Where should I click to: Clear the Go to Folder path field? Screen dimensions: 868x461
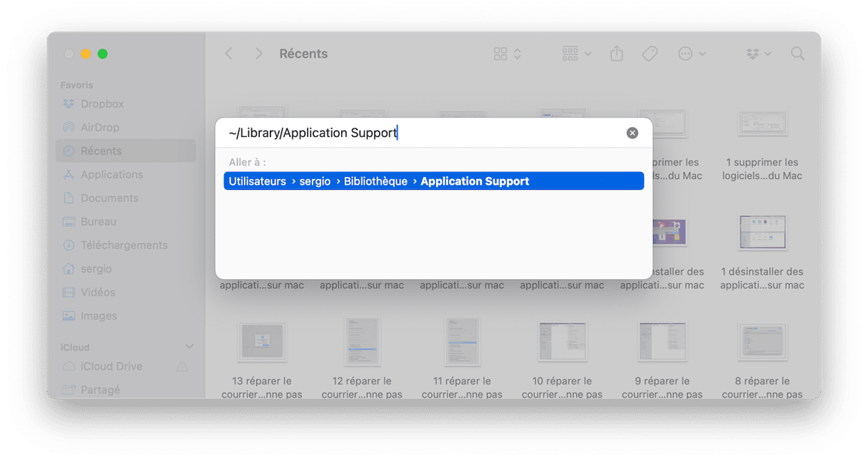point(632,133)
